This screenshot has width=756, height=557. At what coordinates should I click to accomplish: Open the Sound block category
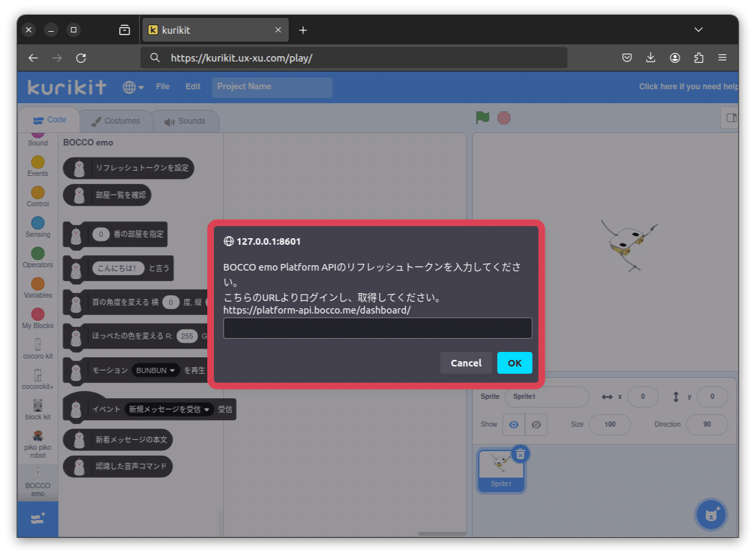pyautogui.click(x=38, y=139)
